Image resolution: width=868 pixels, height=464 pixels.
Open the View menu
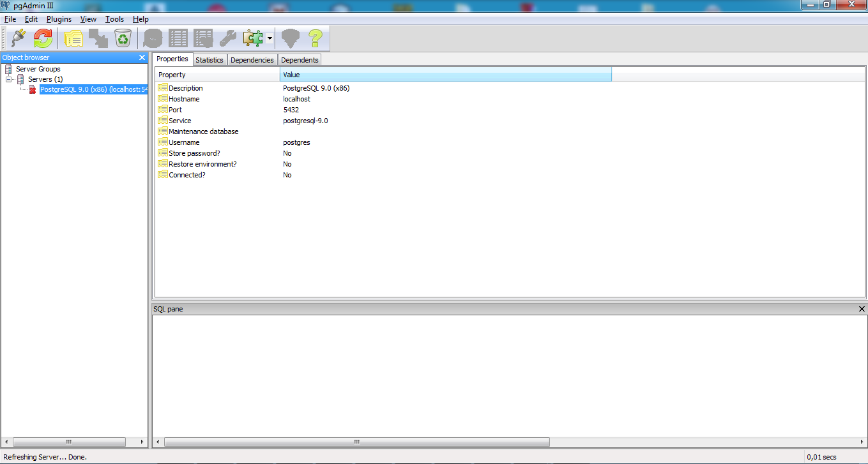89,19
